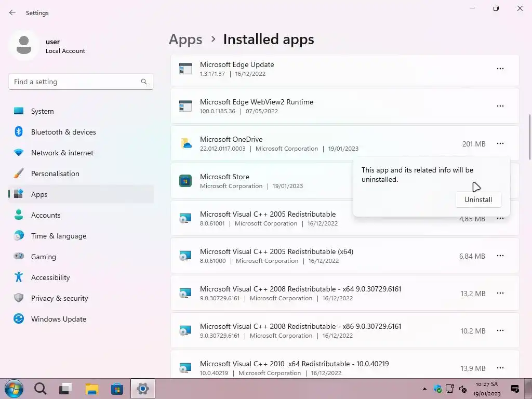This screenshot has height=399, width=532.
Task: Click the Windows Security tray icon
Action: pos(437,389)
